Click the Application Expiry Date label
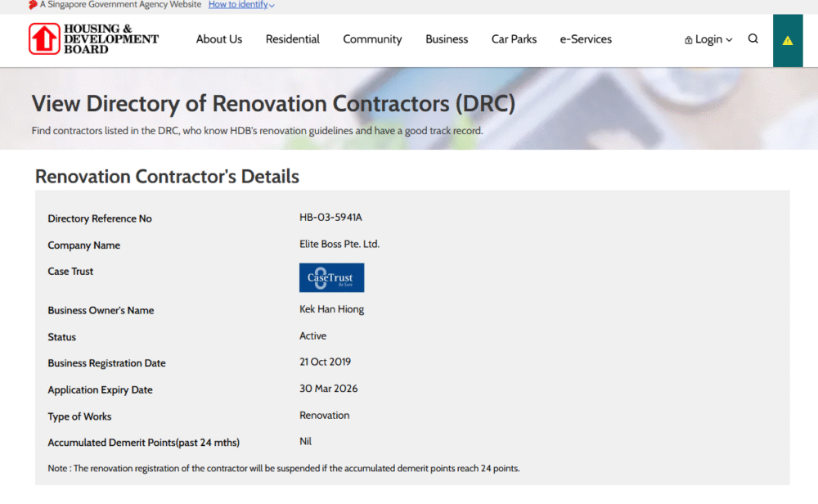 coord(100,389)
